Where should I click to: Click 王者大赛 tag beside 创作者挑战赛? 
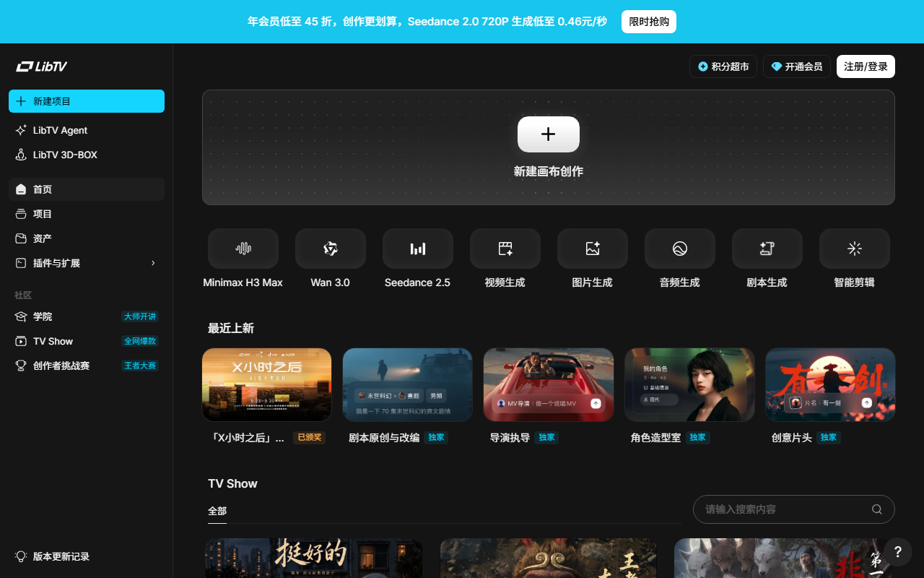[x=140, y=366]
